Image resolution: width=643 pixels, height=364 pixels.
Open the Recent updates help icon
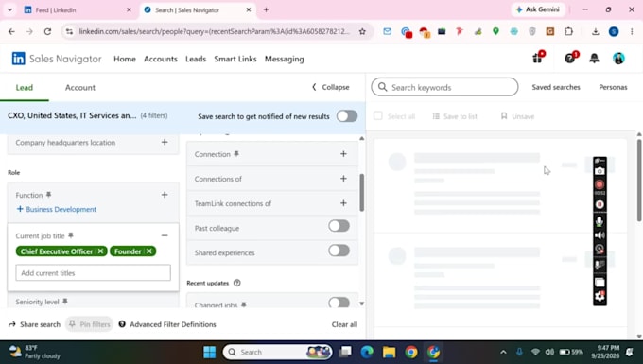click(x=237, y=283)
